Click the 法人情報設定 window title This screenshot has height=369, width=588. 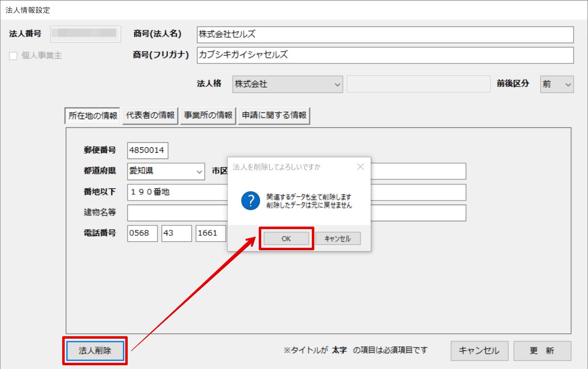point(28,10)
